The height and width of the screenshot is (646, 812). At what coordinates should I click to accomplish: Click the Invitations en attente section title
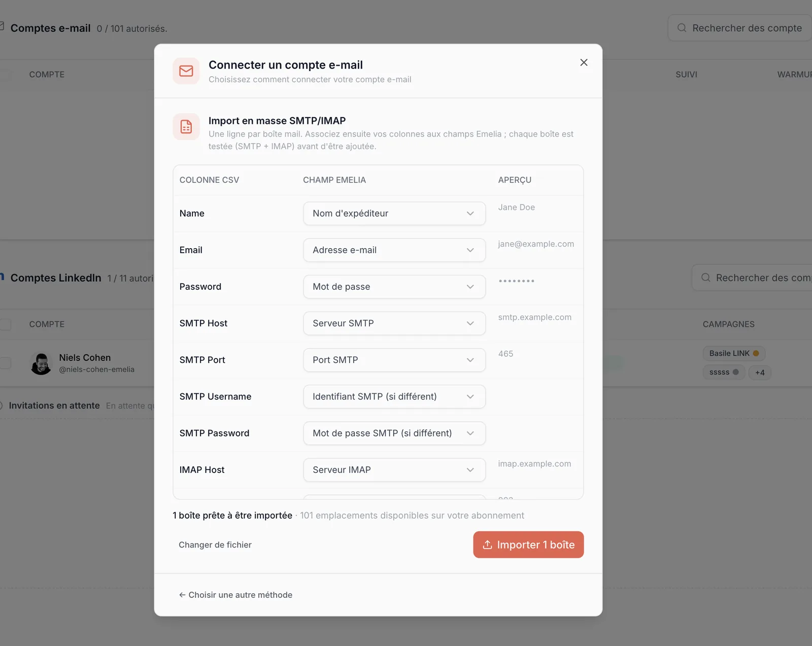(54, 405)
